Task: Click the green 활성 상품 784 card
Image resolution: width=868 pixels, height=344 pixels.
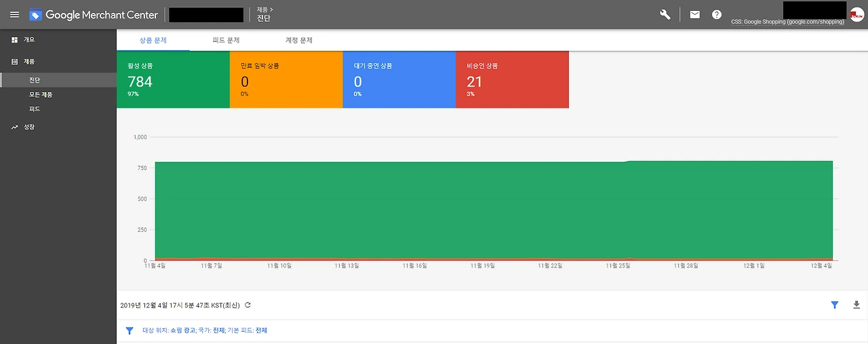Action: coord(173,79)
